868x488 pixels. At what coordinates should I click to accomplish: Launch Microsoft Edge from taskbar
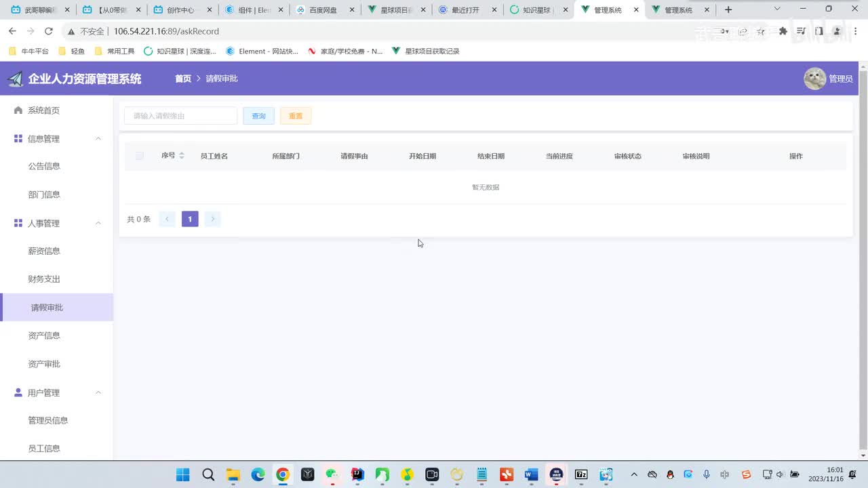coord(258,474)
